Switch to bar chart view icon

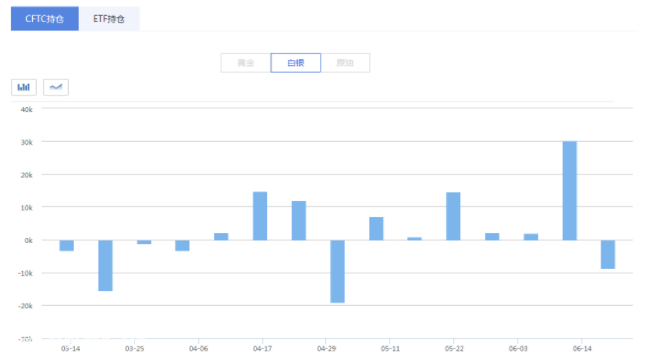click(x=24, y=87)
